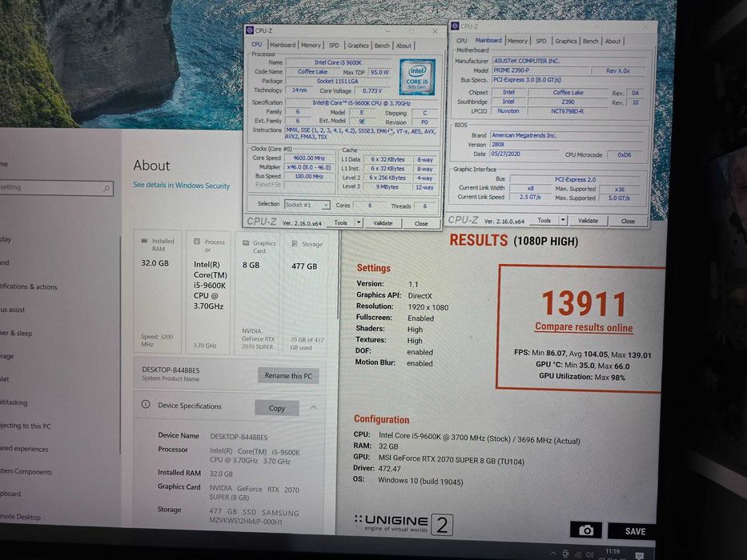Screen dimensions: 747x560
Task: Click Validate in right CPU-Z window
Action: (x=588, y=221)
